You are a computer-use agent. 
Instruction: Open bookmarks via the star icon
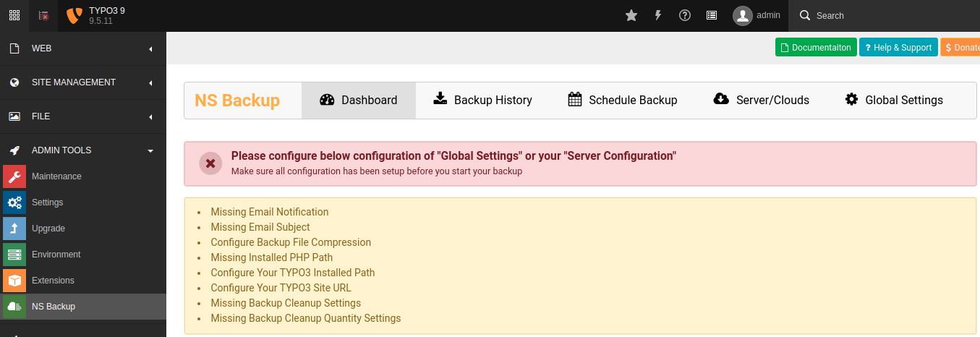coord(631,15)
